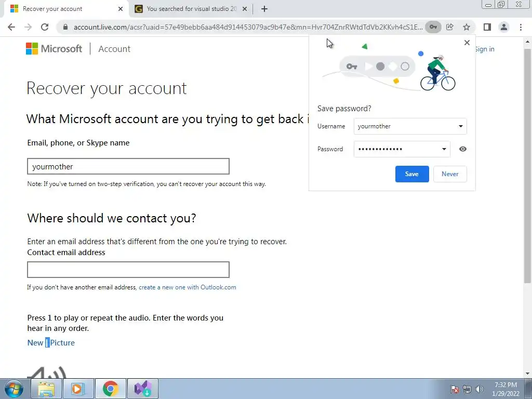Open File Explorer from taskbar
The height and width of the screenshot is (399, 532).
coord(46,389)
